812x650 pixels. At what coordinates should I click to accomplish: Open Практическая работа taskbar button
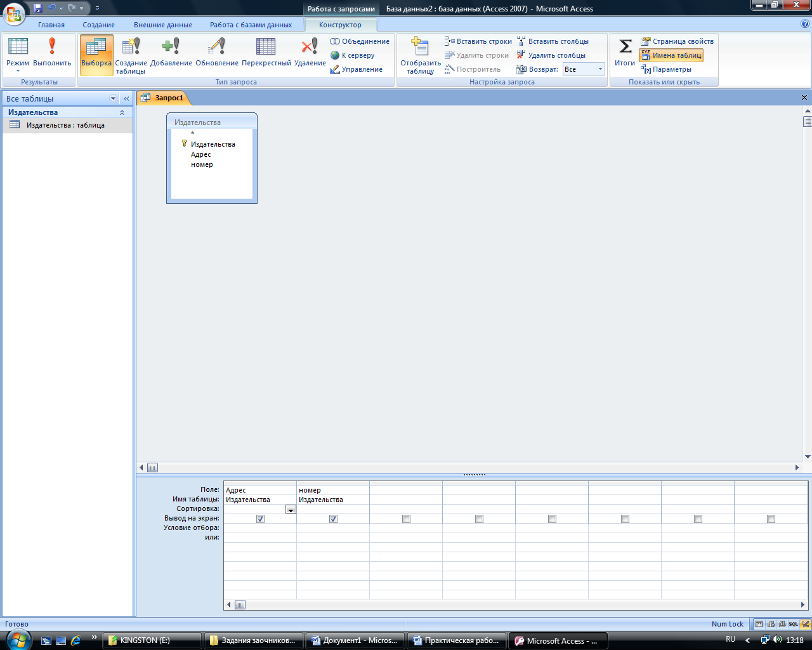point(457,640)
